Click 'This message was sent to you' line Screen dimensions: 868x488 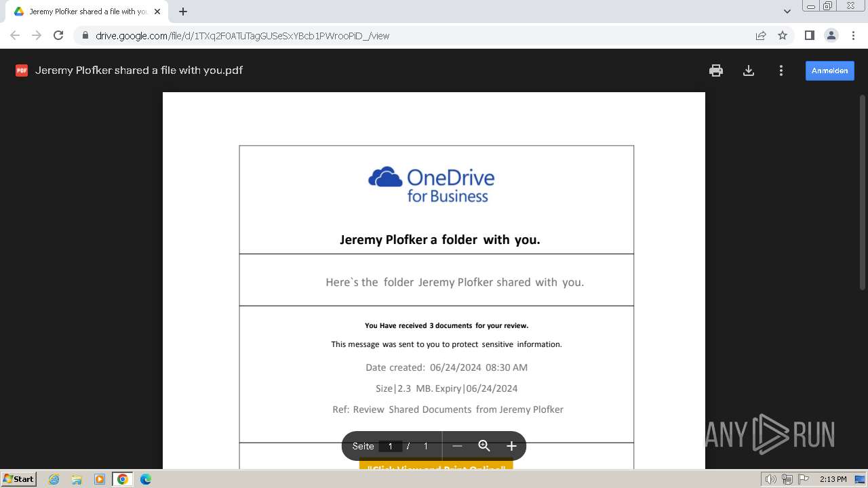click(446, 344)
